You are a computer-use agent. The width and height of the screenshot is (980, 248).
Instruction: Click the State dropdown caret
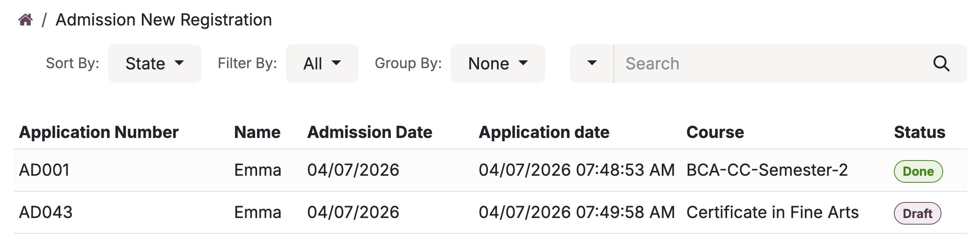coord(180,64)
